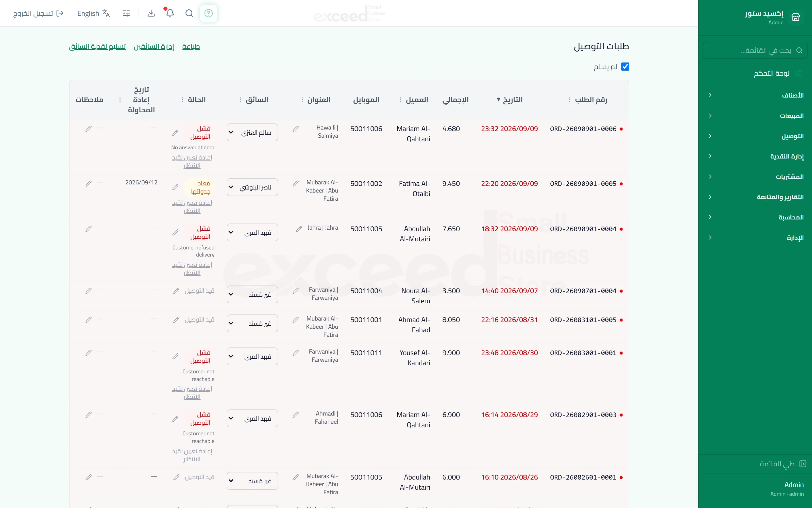Edit notes pencil for ORD-26090901-0004

coord(89,229)
